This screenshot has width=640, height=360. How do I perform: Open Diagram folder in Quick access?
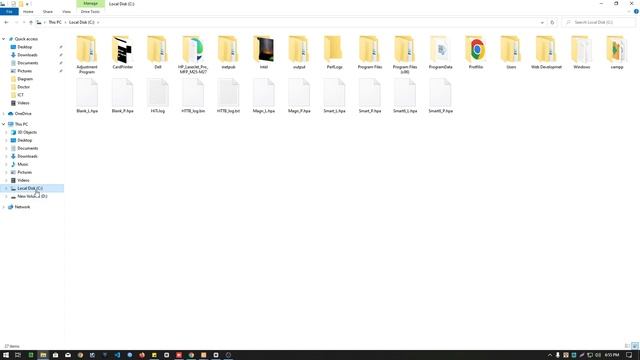coord(25,79)
